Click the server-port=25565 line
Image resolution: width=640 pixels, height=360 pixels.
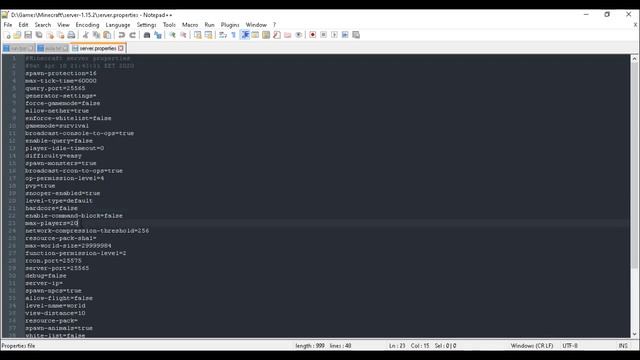tap(57, 268)
